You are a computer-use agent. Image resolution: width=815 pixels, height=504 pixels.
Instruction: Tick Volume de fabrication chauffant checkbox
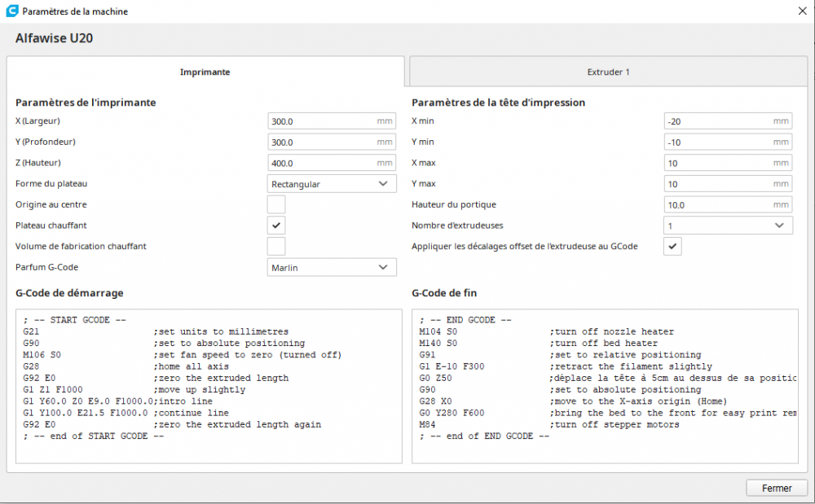276,246
